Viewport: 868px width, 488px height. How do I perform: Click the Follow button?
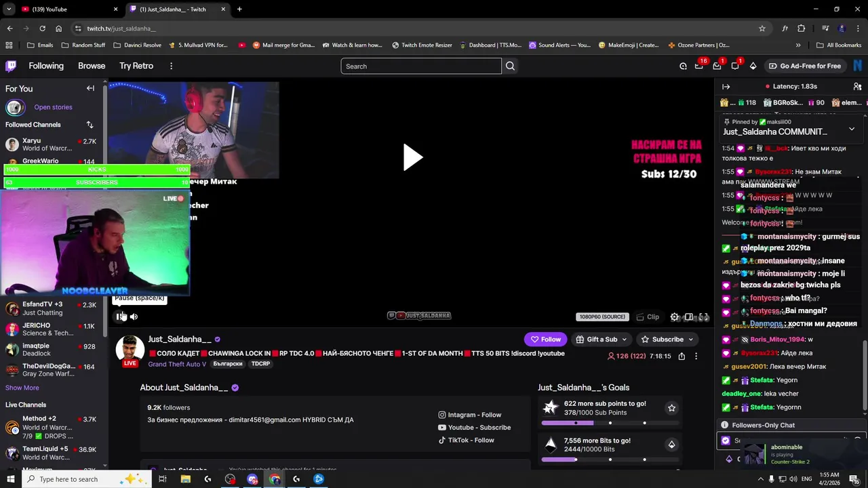[x=545, y=339]
